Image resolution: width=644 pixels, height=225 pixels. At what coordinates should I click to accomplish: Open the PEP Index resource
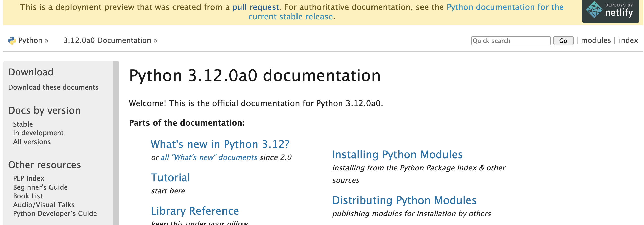point(29,178)
